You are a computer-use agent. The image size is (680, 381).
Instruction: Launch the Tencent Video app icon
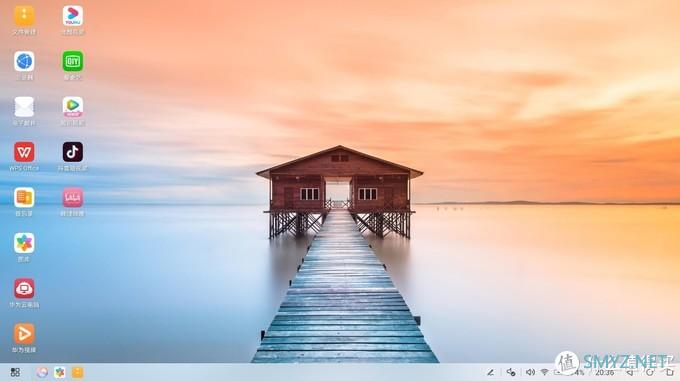tap(72, 107)
